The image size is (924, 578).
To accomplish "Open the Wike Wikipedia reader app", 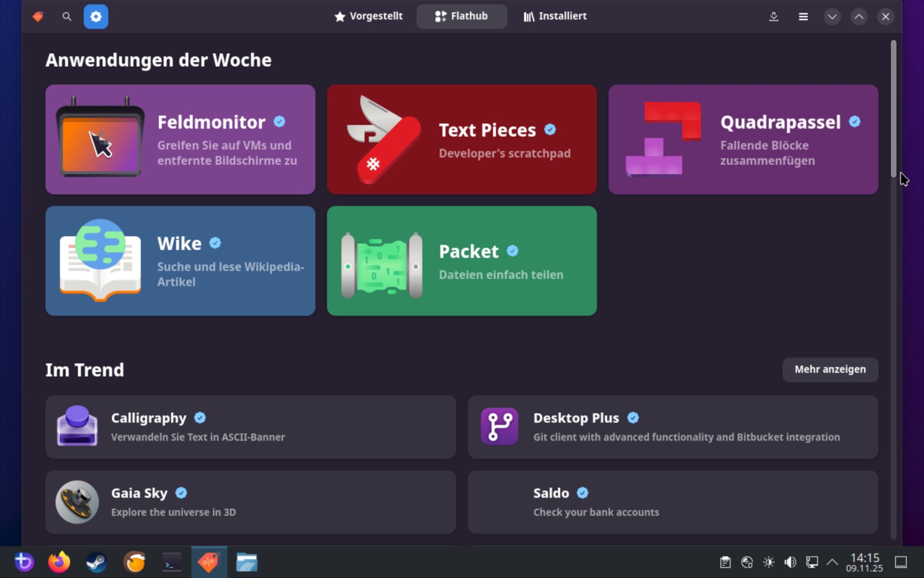I will [180, 261].
